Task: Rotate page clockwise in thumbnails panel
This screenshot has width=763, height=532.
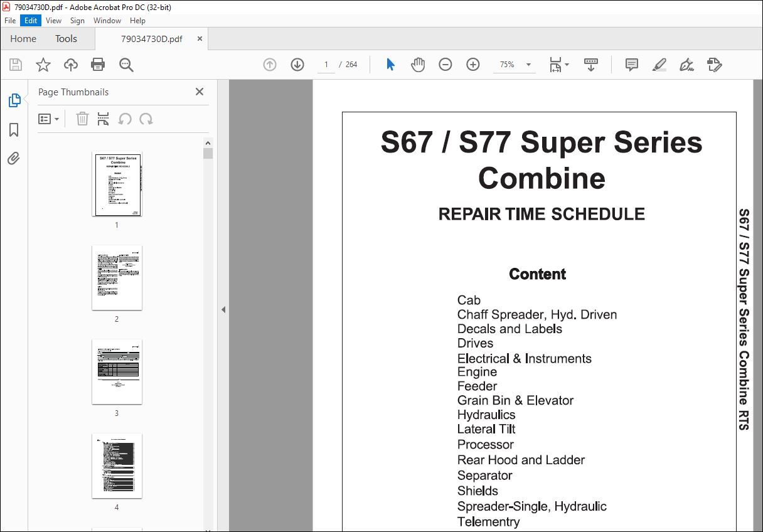Action: coord(146,119)
